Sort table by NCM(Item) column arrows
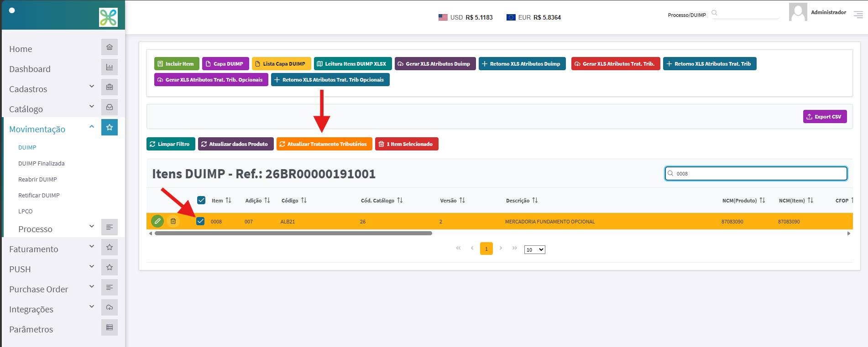This screenshot has width=868, height=347. (x=810, y=200)
